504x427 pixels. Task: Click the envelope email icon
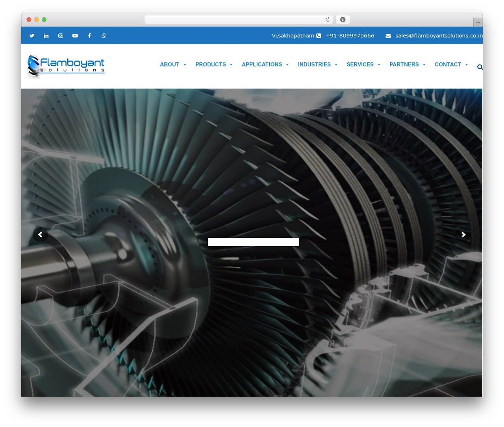[x=388, y=36]
